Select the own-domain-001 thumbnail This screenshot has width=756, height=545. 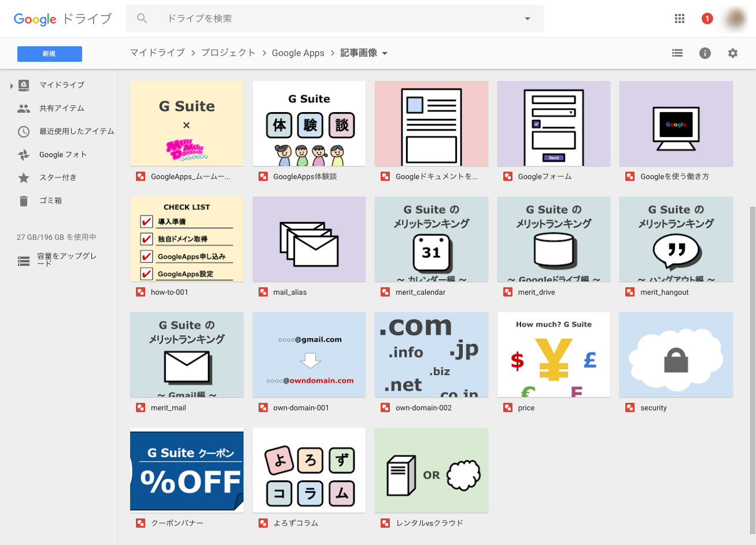(x=309, y=355)
